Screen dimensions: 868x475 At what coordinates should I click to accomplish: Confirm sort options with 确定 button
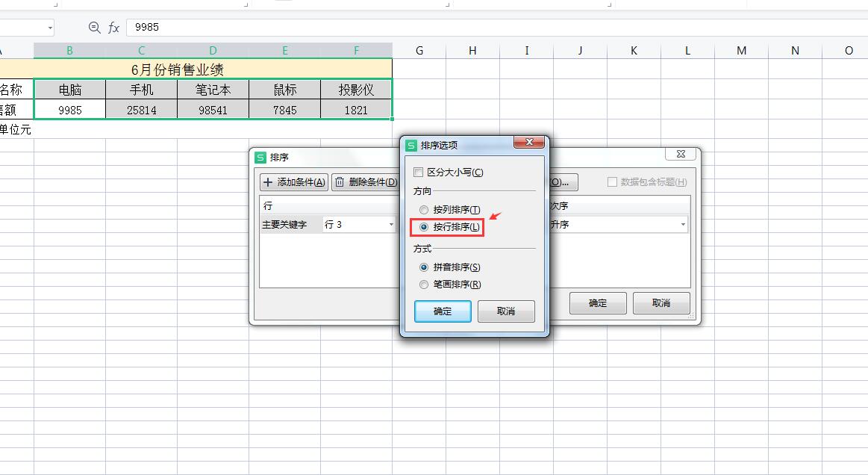[442, 311]
